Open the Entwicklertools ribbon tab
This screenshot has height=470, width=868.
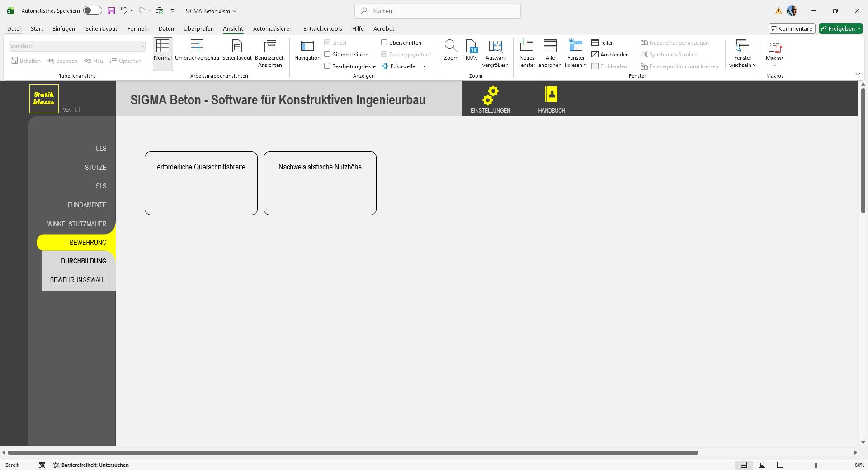322,28
